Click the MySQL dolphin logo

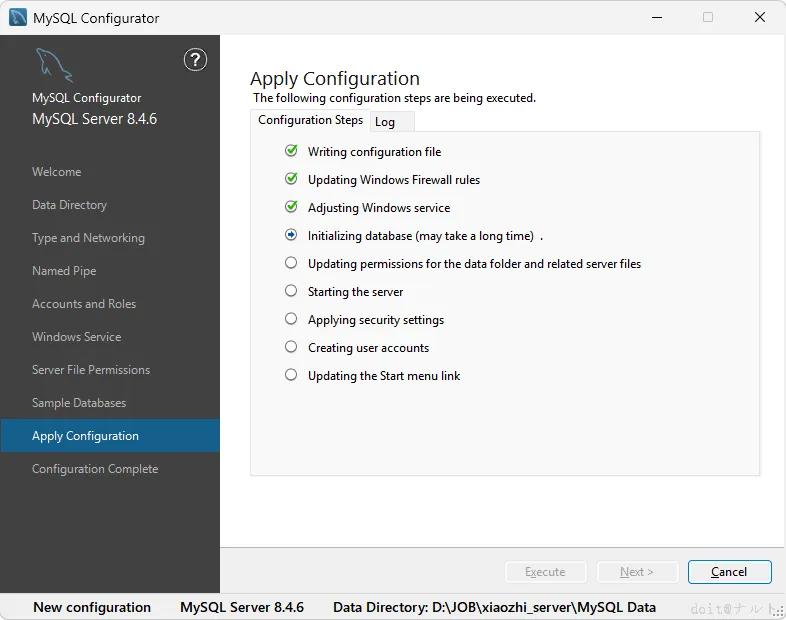[x=53, y=66]
